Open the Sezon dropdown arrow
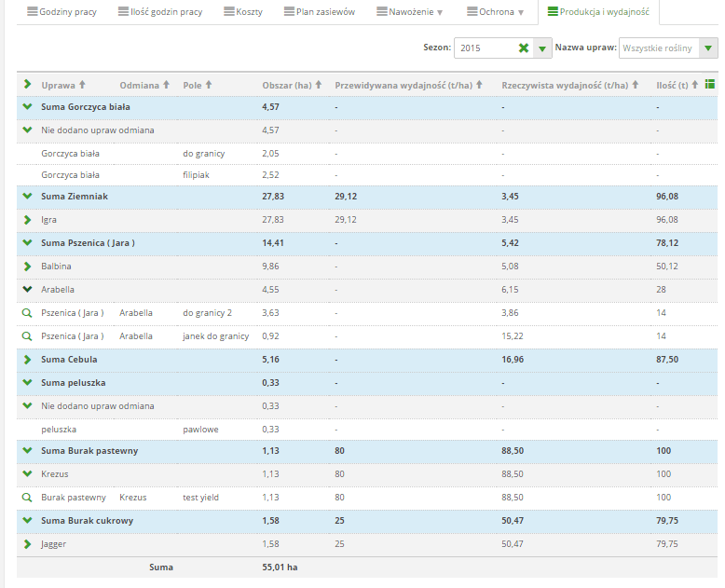725x588 pixels. [542, 48]
